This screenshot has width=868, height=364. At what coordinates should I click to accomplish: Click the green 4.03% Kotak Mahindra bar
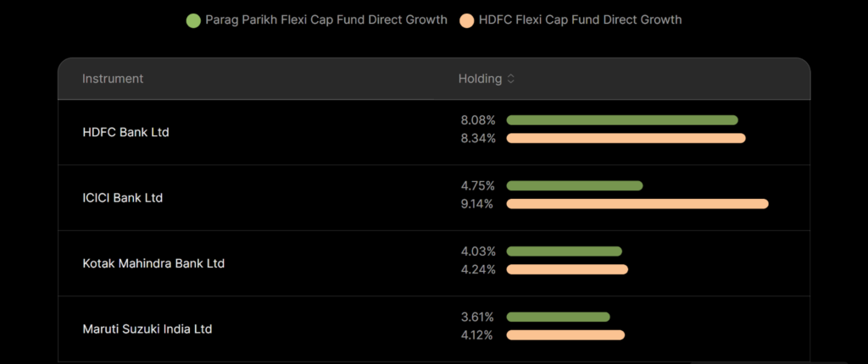[564, 251]
